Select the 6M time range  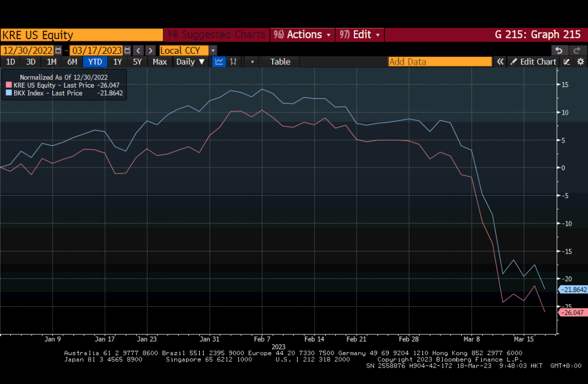(x=72, y=61)
